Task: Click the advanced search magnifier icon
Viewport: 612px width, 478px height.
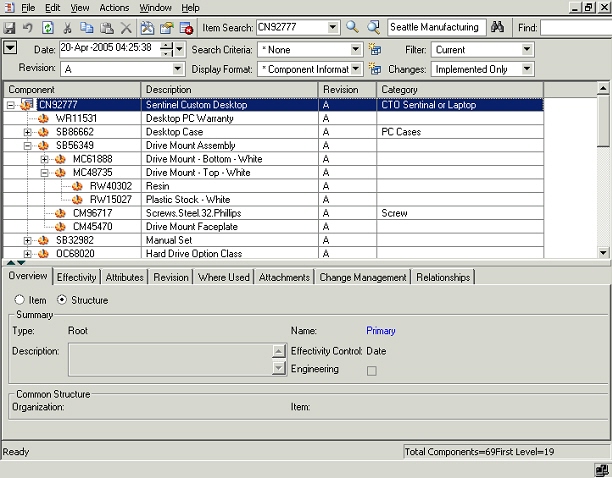Action: pos(373,27)
